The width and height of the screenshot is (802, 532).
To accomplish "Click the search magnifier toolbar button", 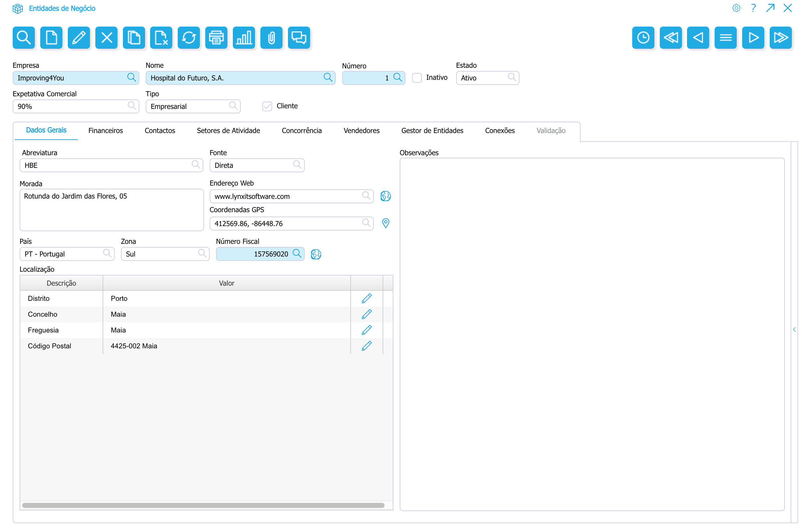I will [x=23, y=37].
